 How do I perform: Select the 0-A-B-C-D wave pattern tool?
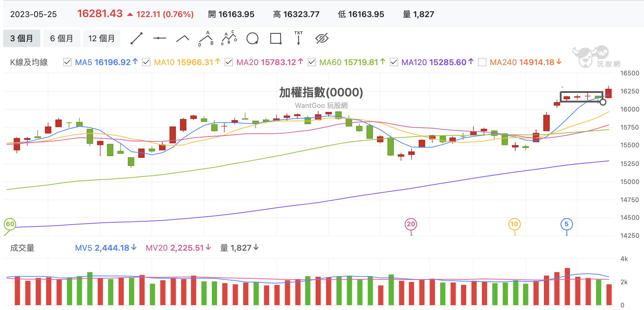tap(229, 38)
